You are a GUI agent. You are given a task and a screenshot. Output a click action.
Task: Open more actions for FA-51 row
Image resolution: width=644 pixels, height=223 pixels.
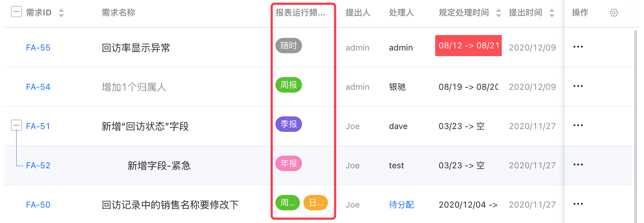click(x=578, y=126)
